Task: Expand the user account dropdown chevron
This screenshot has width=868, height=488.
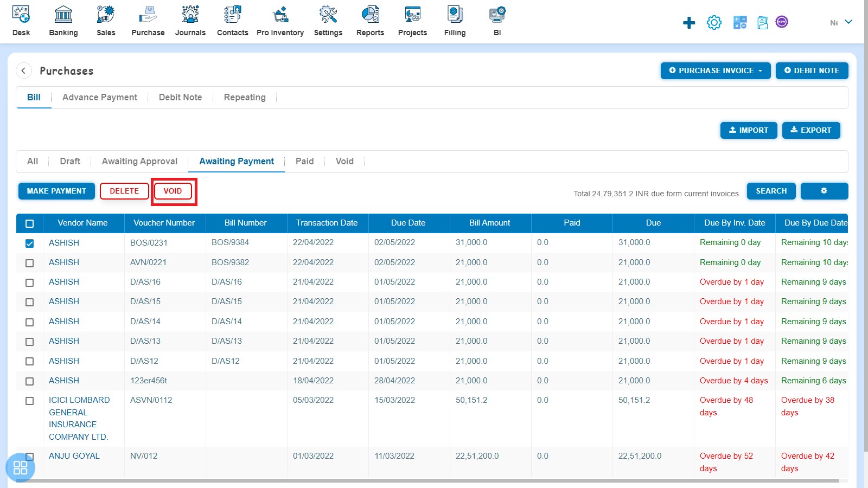Action: [x=848, y=22]
